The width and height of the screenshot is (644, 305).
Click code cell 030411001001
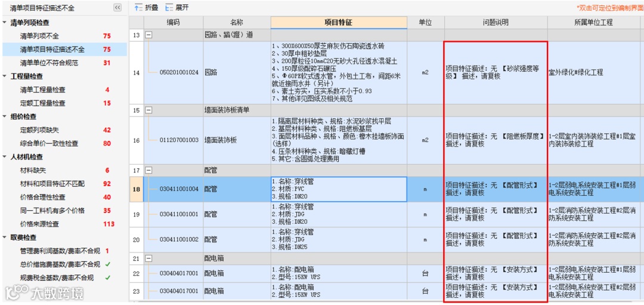coord(179,214)
